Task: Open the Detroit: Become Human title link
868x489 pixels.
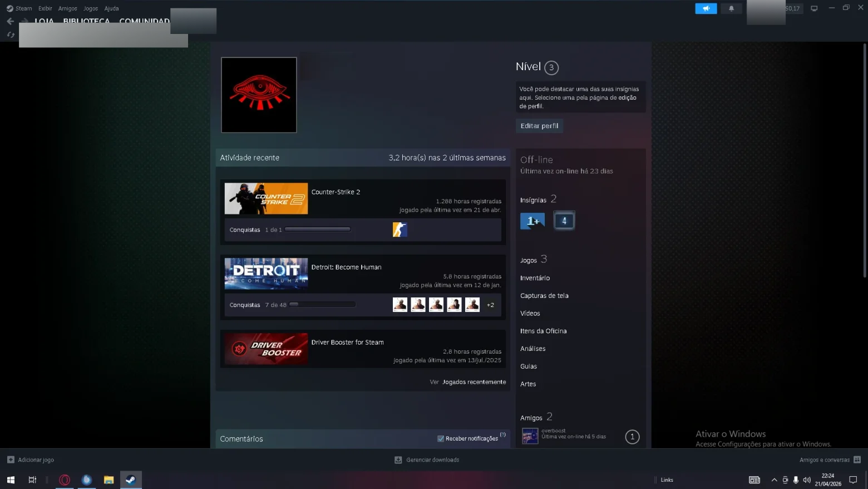Action: (346, 267)
